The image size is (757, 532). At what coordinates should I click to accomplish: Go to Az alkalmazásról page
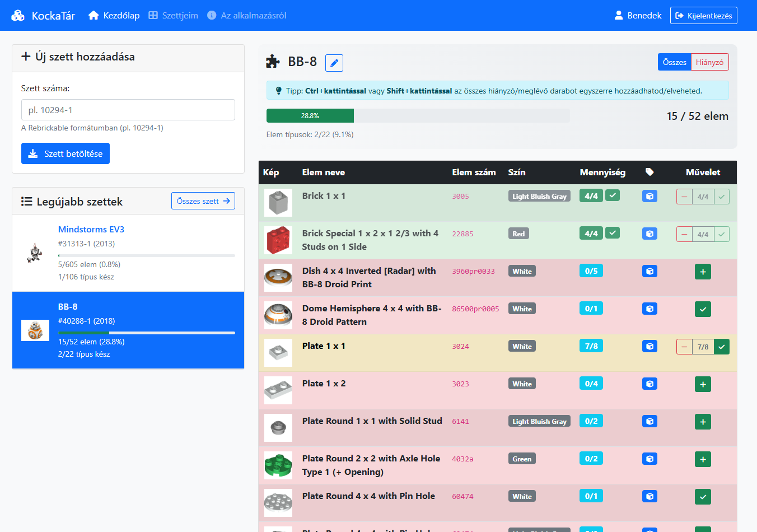click(247, 16)
